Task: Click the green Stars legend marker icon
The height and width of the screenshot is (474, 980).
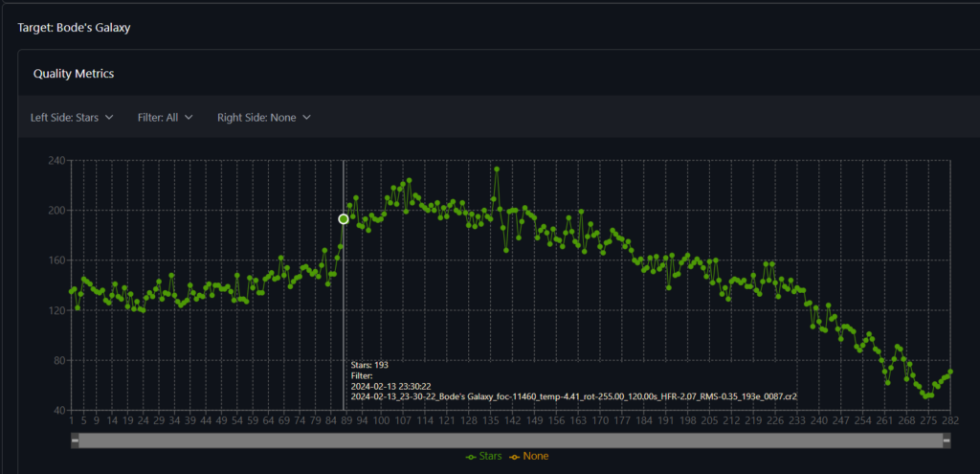Action: [470, 457]
